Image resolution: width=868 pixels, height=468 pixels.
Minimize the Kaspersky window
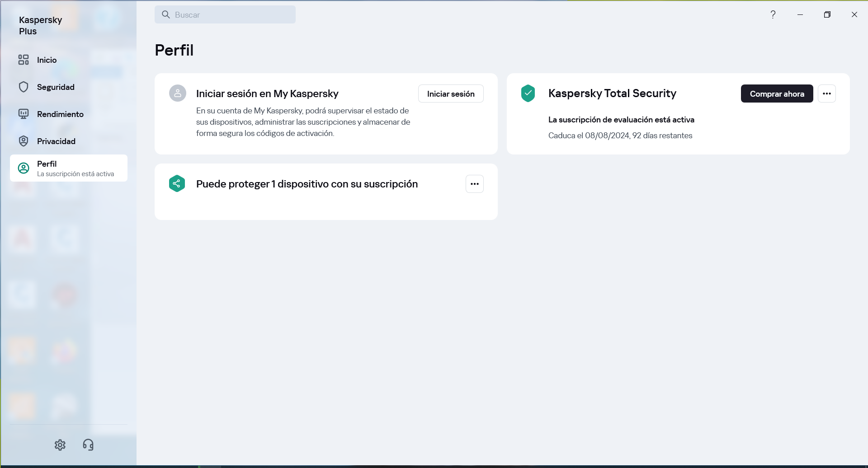click(x=800, y=14)
